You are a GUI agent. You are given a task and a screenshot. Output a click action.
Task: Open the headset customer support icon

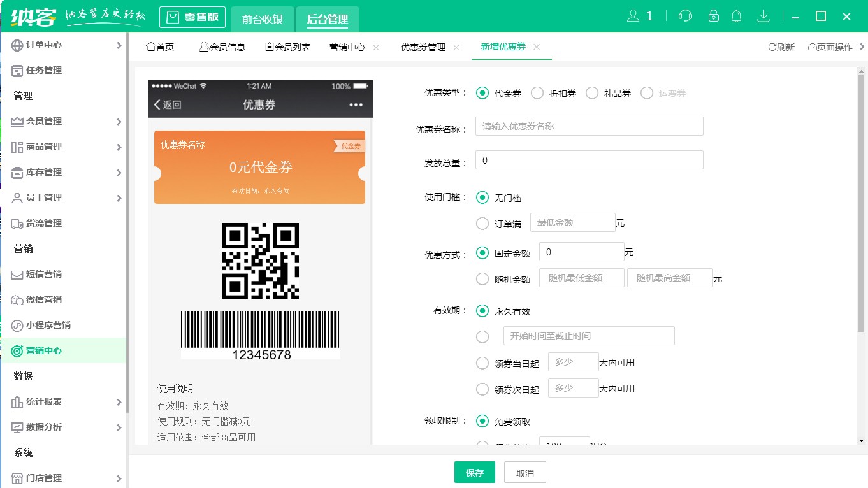point(684,15)
